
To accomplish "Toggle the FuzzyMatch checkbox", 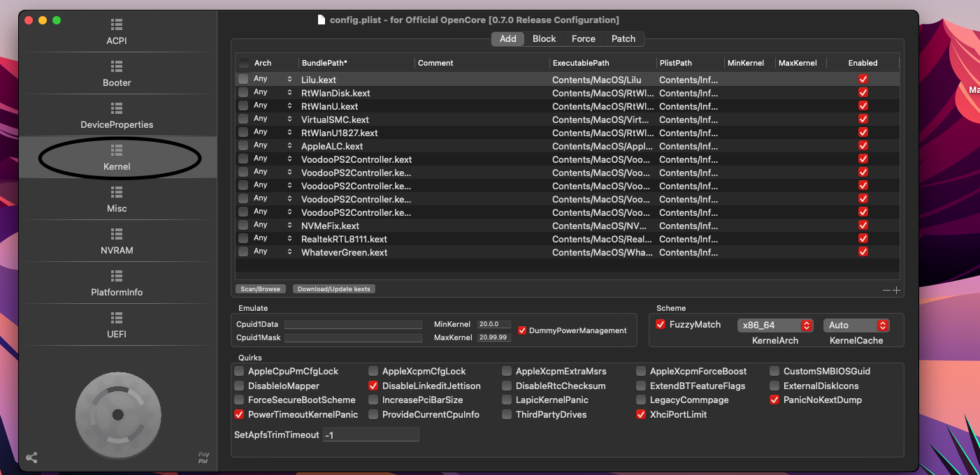I will point(661,324).
